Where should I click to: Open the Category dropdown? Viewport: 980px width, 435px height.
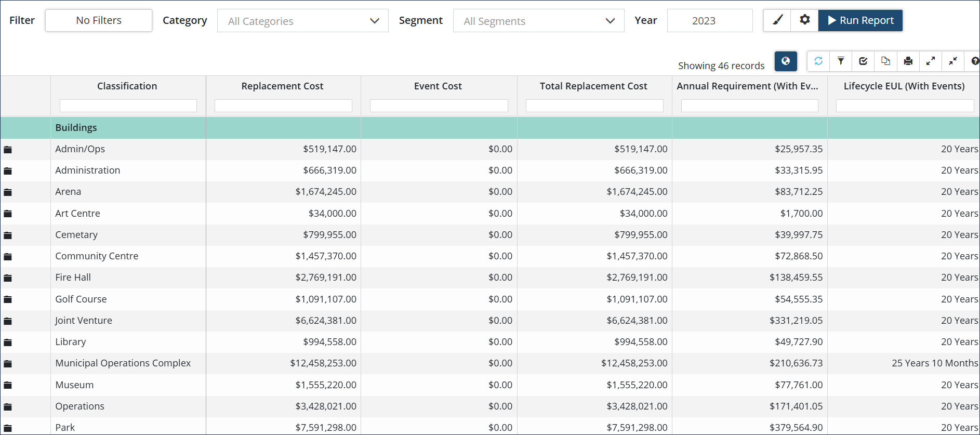click(302, 21)
